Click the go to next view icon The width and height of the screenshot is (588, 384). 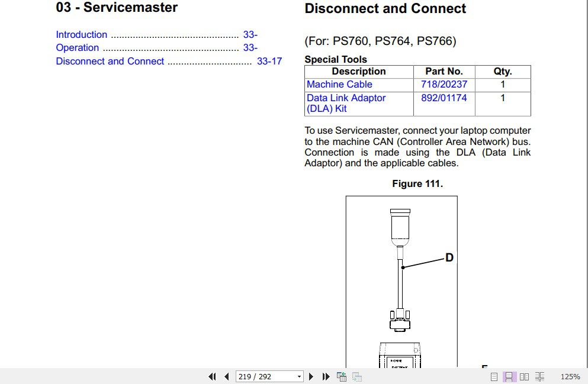click(357, 376)
